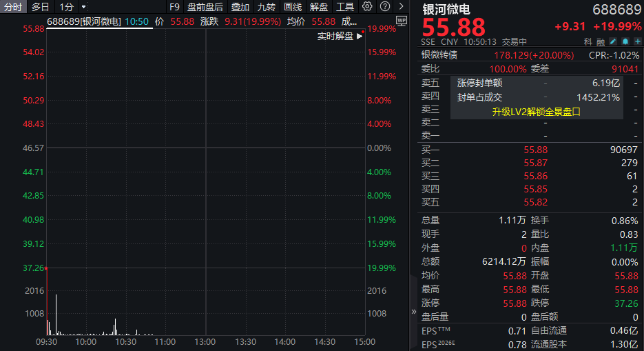
Task: Switch to 多日 multi-day tab
Action: coord(40,7)
